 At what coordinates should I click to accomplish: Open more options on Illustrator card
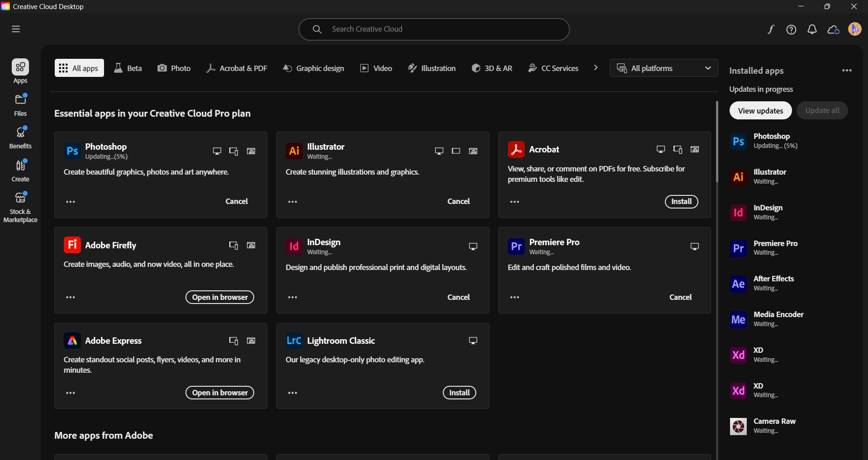pyautogui.click(x=293, y=202)
